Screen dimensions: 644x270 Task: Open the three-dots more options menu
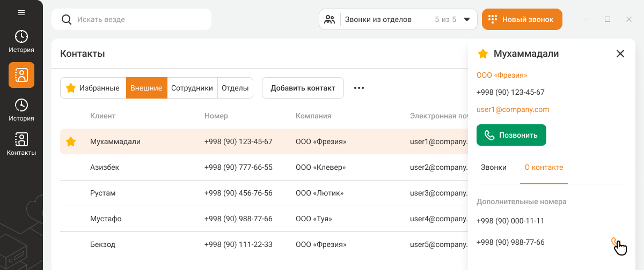(359, 88)
